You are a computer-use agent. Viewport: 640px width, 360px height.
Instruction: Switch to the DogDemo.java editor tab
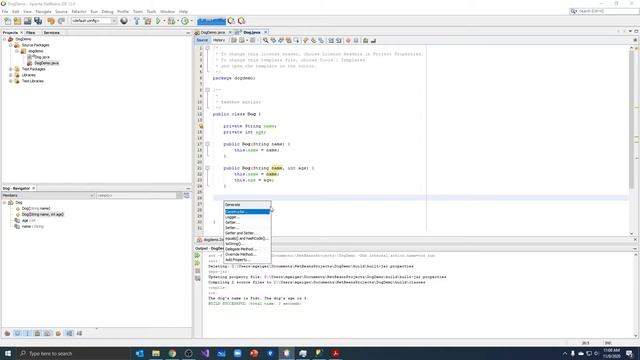tap(213, 32)
